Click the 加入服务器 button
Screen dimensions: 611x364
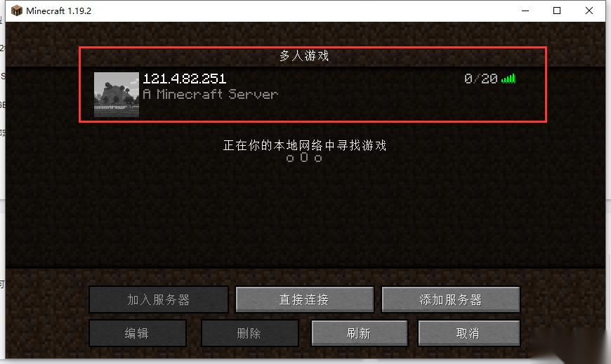click(159, 299)
